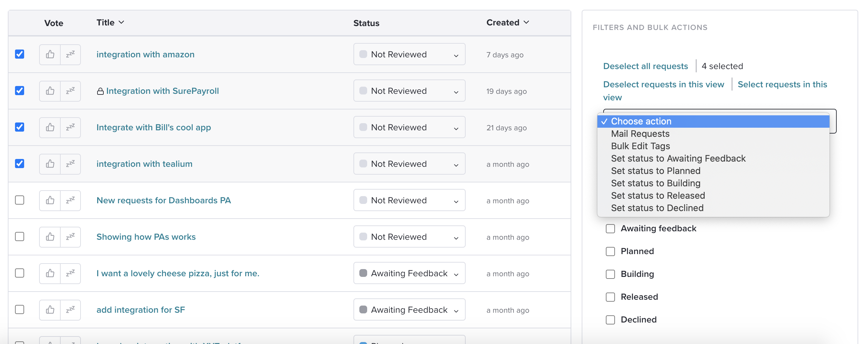Click 'Deselect requests in this view' link

[663, 84]
